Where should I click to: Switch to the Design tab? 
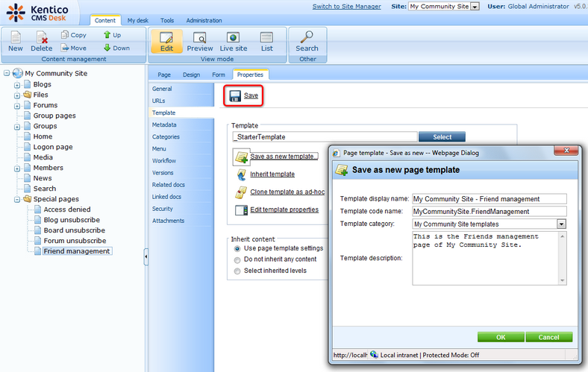coord(191,75)
